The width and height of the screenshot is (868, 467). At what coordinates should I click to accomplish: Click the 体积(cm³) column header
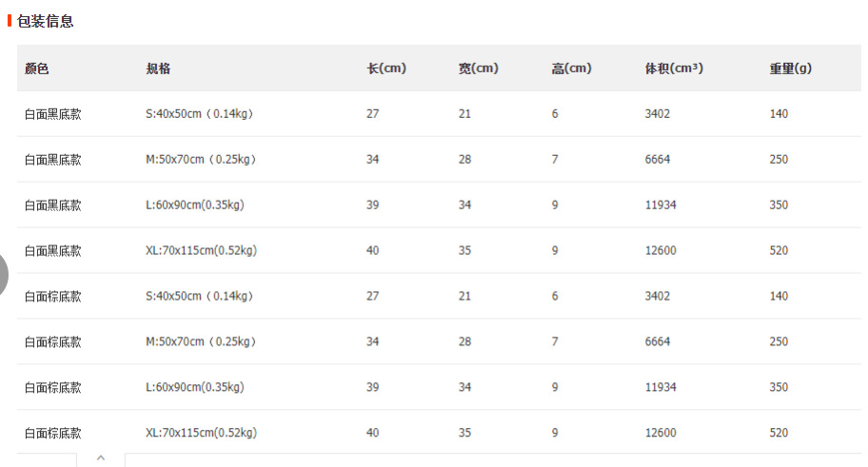click(674, 68)
